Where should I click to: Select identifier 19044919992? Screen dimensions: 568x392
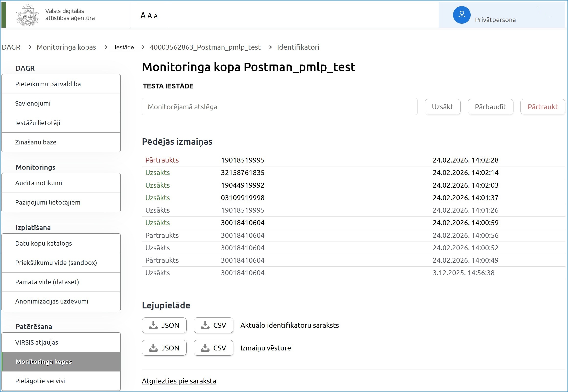[x=243, y=185]
